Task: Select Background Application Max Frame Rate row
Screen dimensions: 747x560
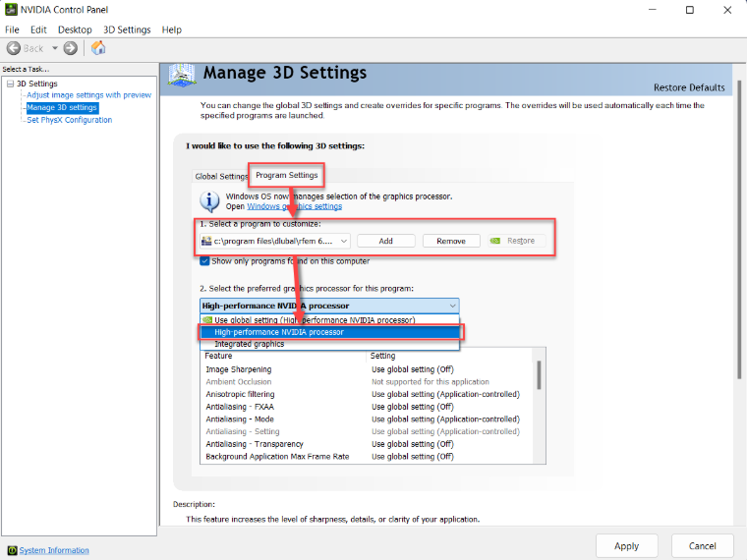Action: pos(368,456)
